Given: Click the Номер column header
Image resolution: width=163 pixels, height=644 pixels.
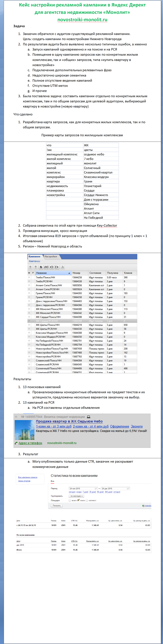Looking at the screenshot, I should point(80,273).
